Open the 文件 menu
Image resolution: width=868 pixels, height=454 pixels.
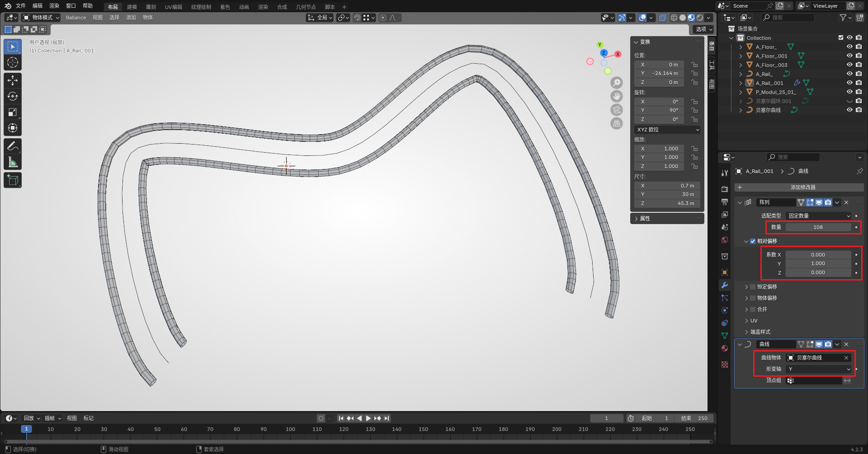21,6
